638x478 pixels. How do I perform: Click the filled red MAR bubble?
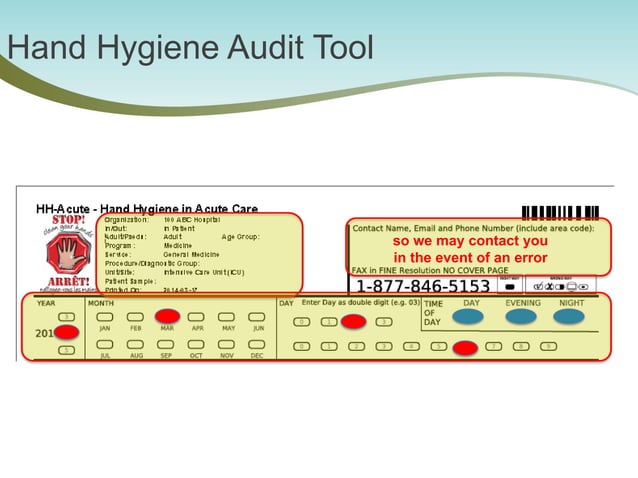(167, 316)
